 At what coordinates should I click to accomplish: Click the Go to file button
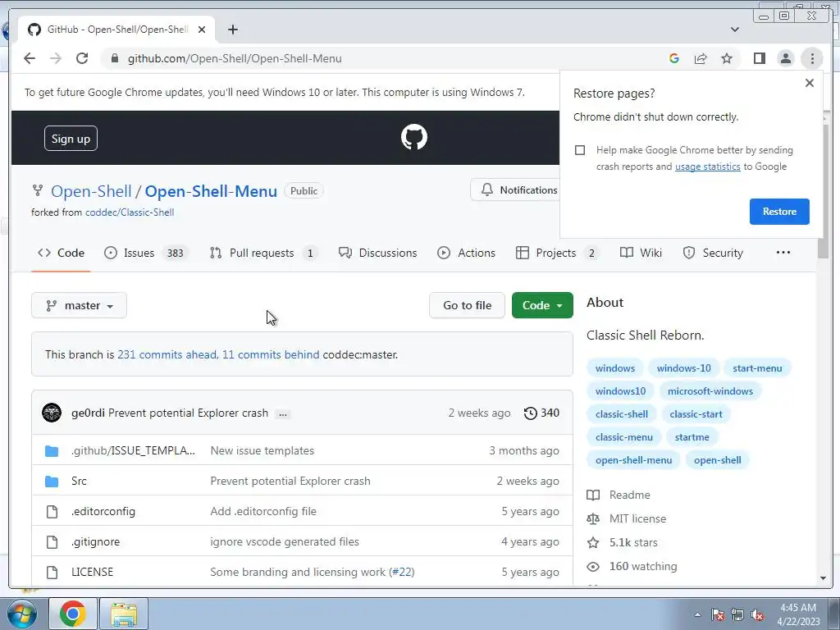(467, 305)
